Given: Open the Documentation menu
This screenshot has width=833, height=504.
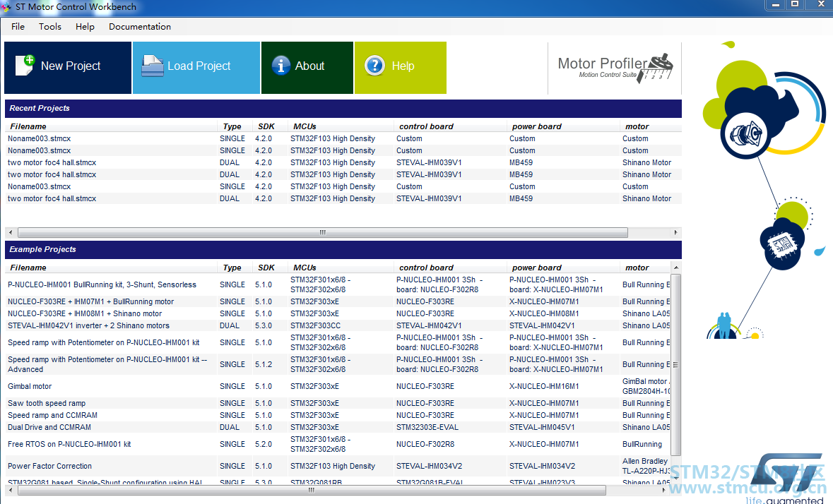Looking at the screenshot, I should click(x=140, y=27).
